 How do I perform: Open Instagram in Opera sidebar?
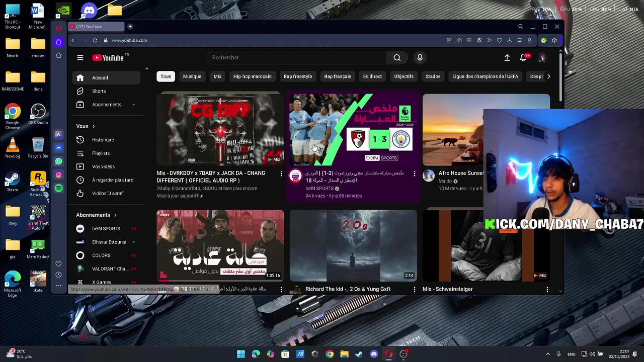59,175
